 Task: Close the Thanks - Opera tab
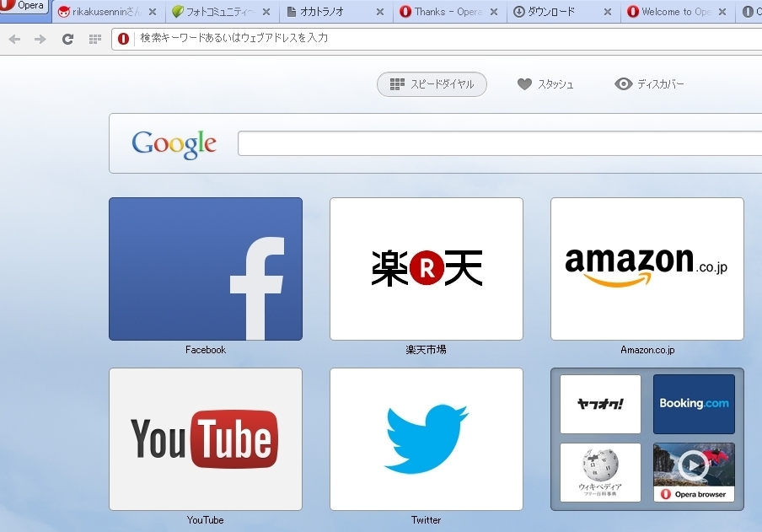pos(494,12)
